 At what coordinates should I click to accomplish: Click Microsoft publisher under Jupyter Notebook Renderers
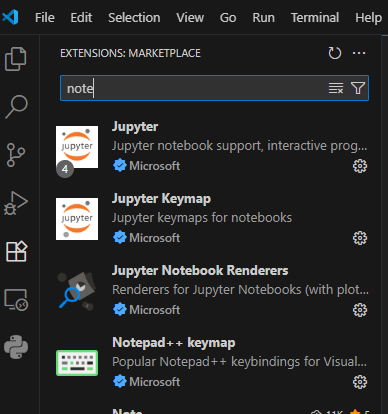click(155, 310)
